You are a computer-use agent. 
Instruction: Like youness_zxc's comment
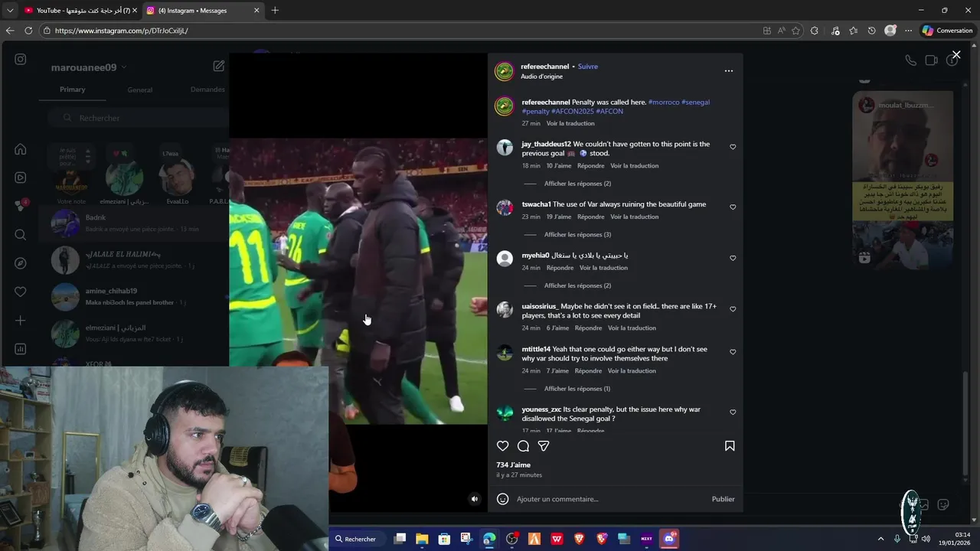733,412
